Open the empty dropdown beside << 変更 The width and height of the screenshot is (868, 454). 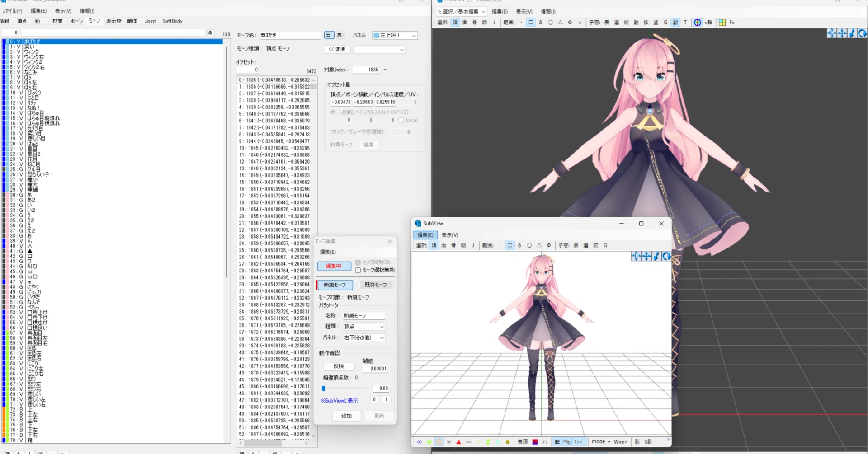click(379, 50)
